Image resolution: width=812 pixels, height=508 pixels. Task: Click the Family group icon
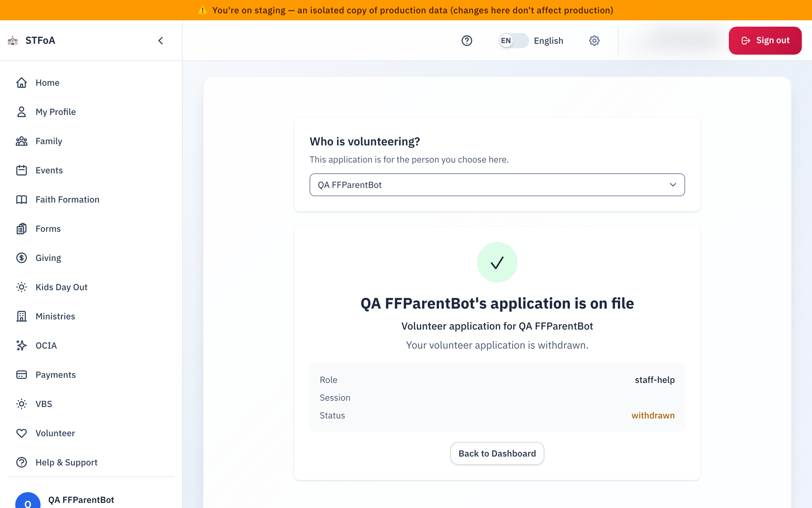(x=22, y=141)
